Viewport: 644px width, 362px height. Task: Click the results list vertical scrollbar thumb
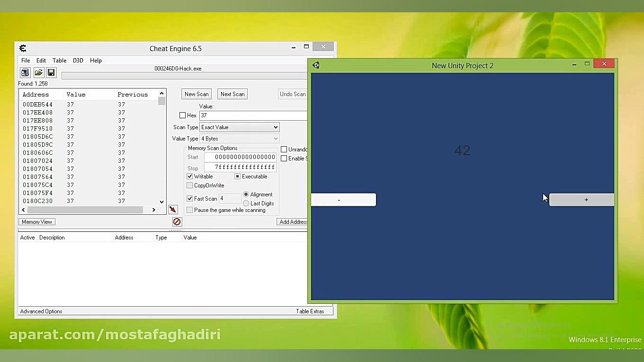click(x=162, y=101)
